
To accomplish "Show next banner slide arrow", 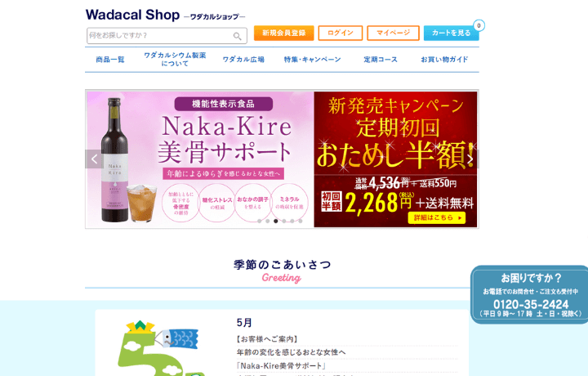I will [470, 159].
